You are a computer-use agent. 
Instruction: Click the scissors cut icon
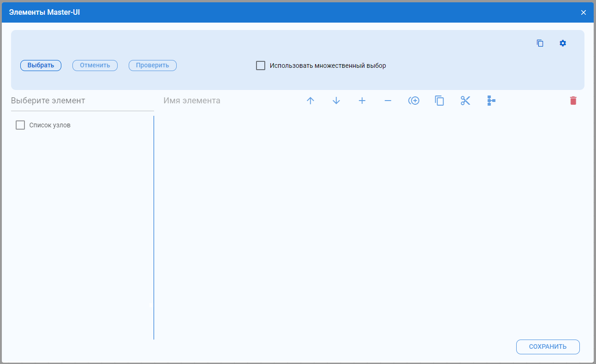tap(465, 101)
